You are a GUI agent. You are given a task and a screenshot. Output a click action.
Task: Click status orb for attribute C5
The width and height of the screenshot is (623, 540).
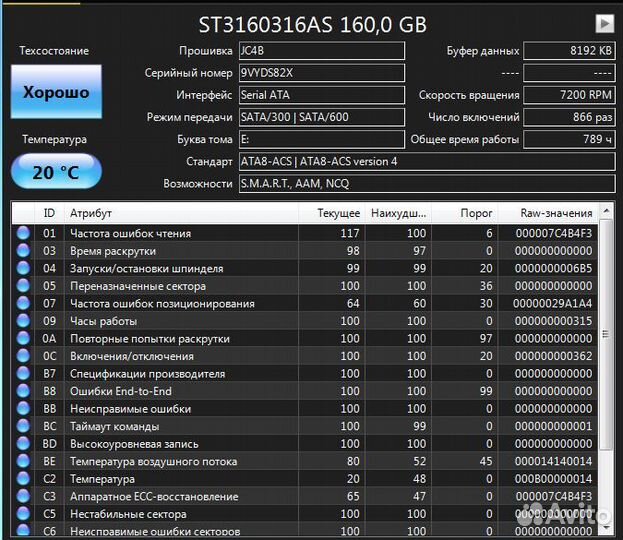(x=23, y=514)
